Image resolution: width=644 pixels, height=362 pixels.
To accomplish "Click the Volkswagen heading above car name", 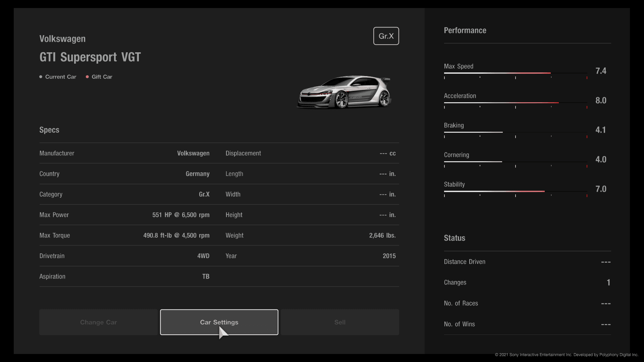I will coord(62,39).
